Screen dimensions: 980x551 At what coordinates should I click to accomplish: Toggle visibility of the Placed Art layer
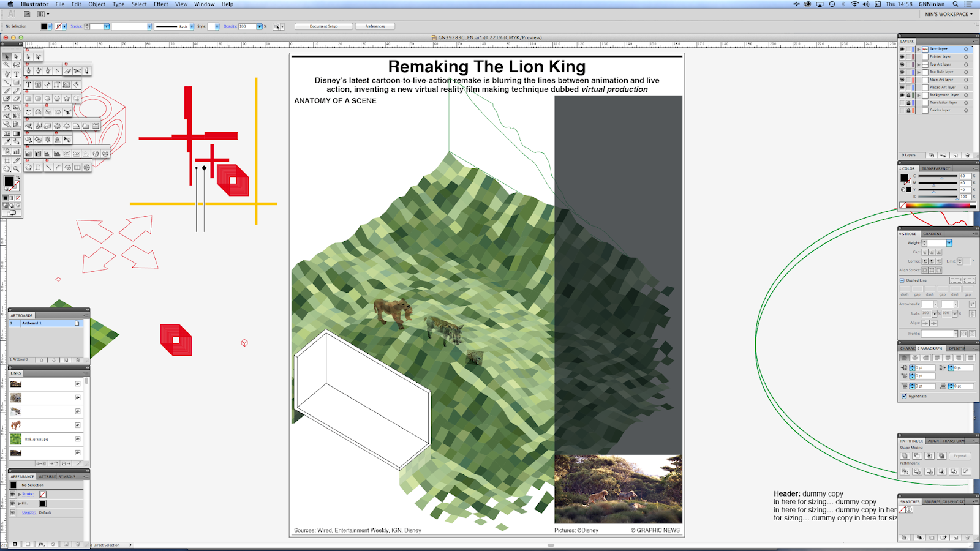tap(902, 88)
